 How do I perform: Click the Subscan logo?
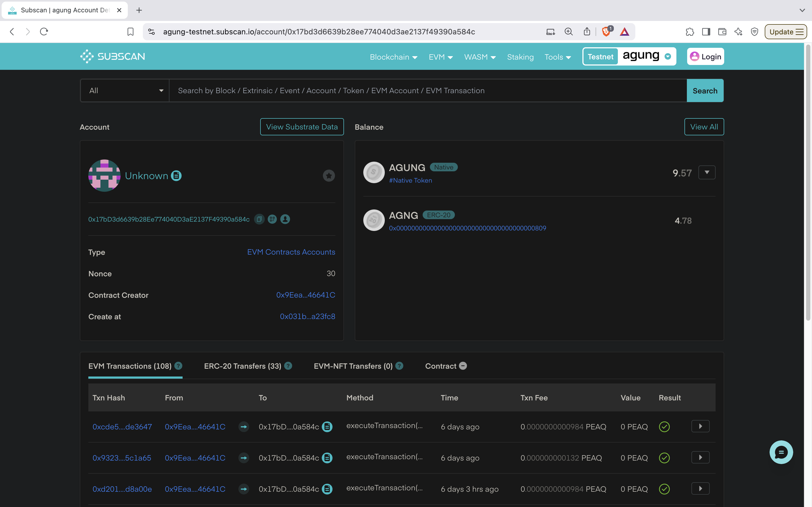tap(113, 56)
